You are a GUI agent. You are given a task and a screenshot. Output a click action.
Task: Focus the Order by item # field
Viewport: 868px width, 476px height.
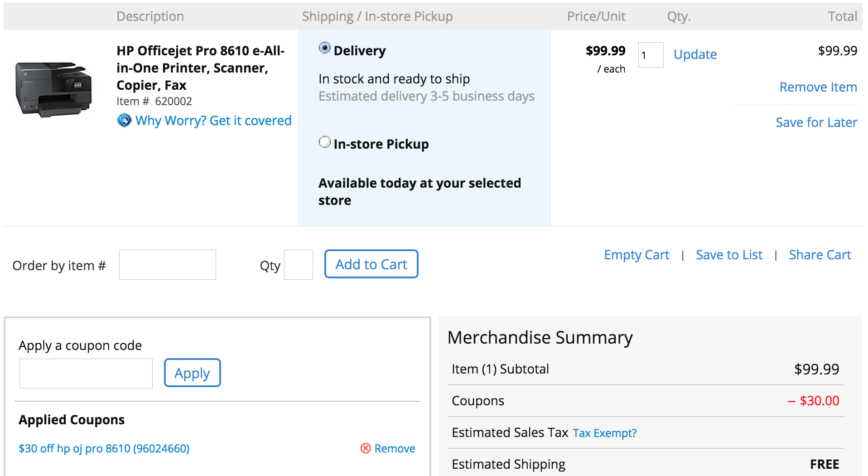[168, 265]
